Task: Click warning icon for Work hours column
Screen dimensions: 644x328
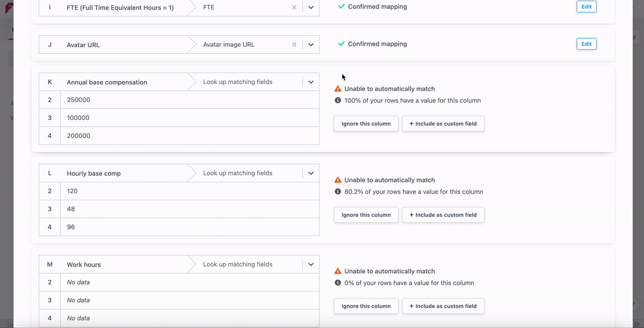Action: [x=338, y=271]
